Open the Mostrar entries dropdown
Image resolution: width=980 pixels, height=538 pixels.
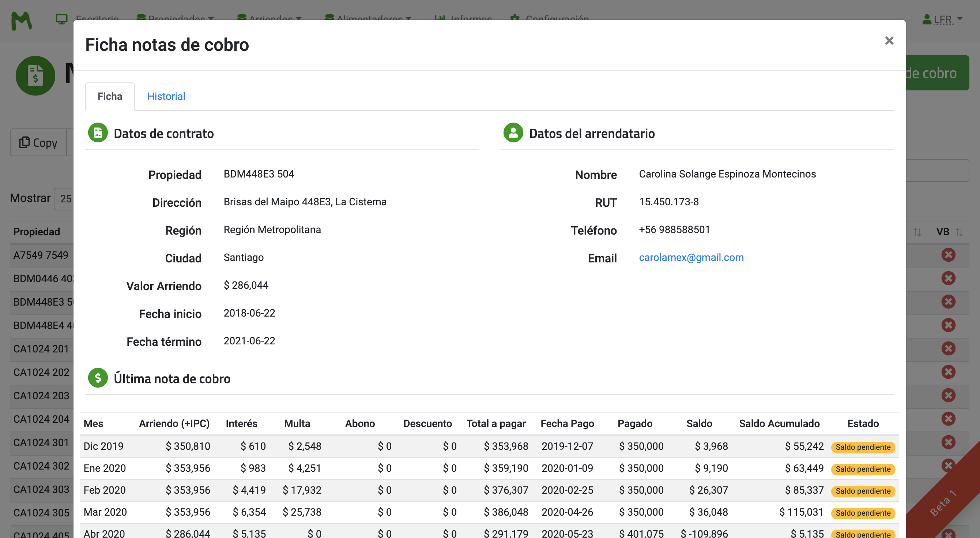(x=64, y=199)
